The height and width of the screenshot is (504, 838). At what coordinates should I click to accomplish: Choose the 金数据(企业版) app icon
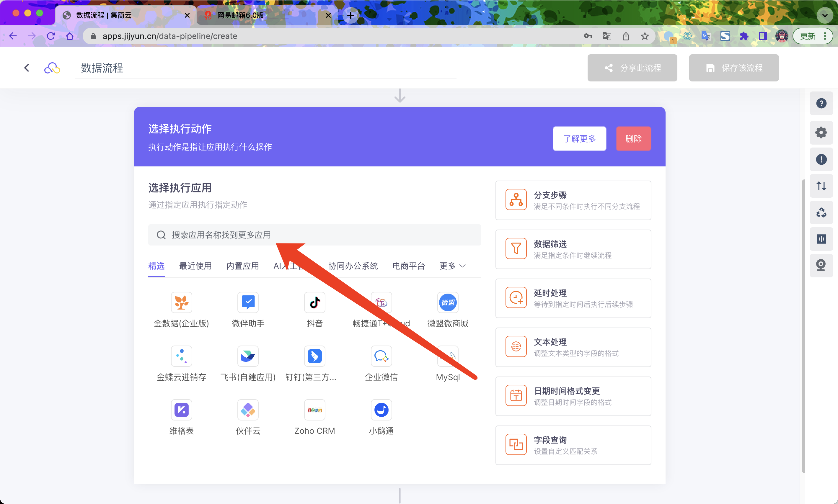[x=181, y=302]
